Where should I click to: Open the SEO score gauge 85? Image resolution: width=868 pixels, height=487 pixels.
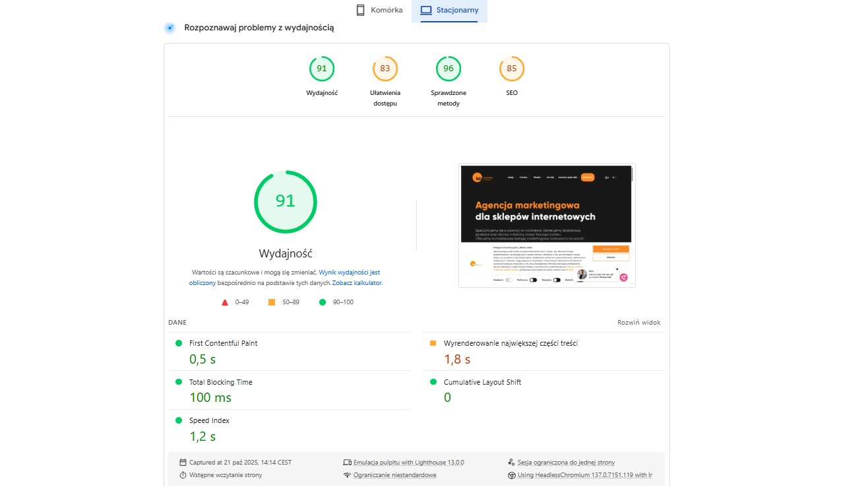[512, 69]
